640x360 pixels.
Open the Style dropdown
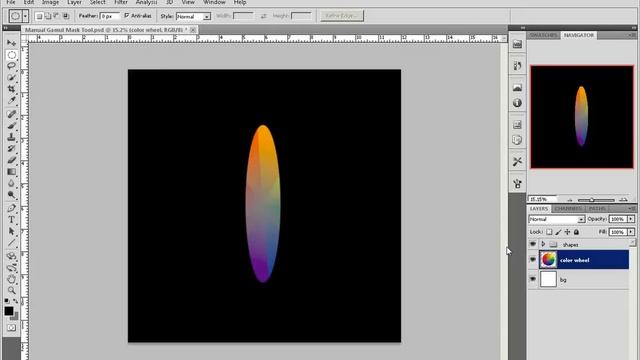(x=193, y=16)
